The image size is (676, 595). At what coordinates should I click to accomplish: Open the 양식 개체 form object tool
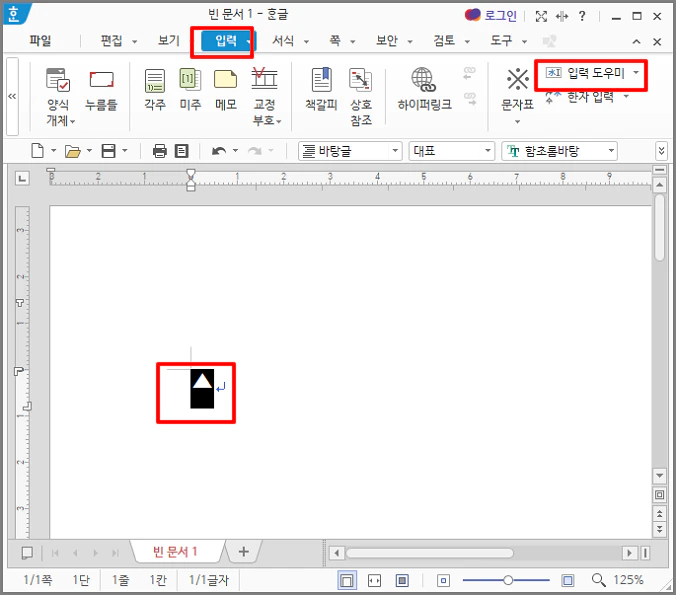click(x=58, y=97)
